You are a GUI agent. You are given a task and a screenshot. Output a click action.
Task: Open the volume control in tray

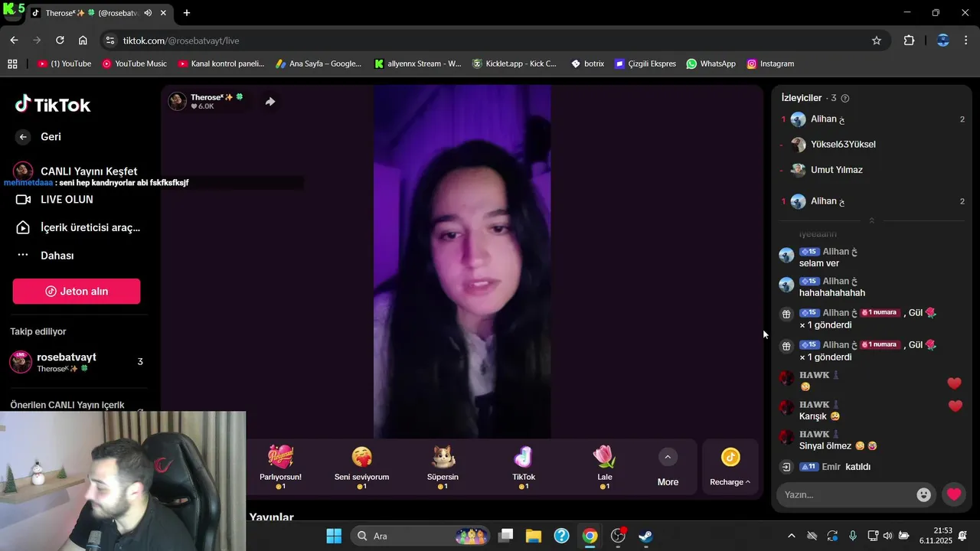pos(888,536)
